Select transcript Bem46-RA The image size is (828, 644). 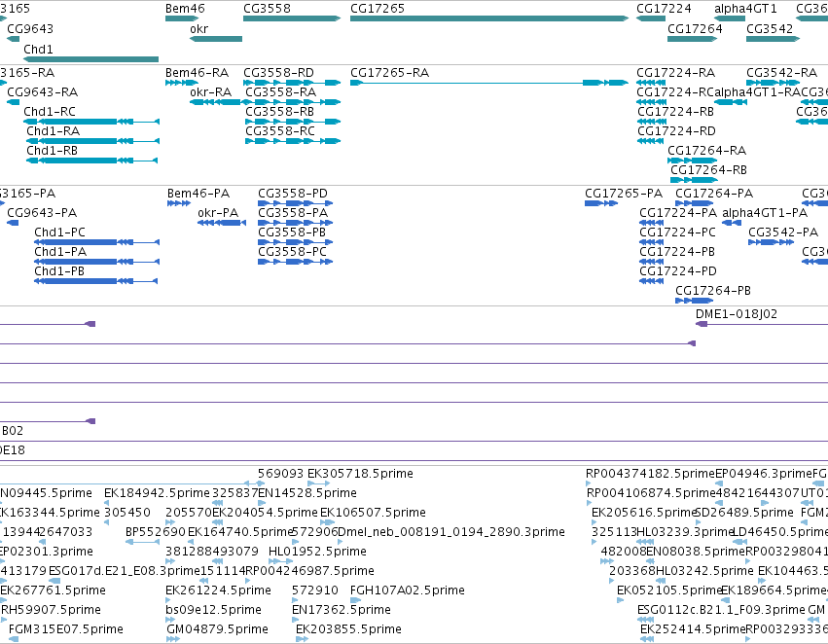click(197, 72)
